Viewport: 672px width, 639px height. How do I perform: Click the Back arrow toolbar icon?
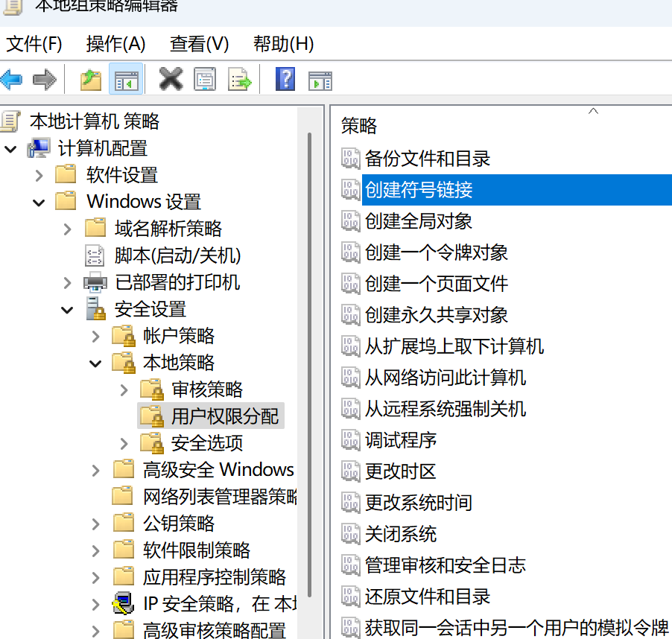click(13, 79)
